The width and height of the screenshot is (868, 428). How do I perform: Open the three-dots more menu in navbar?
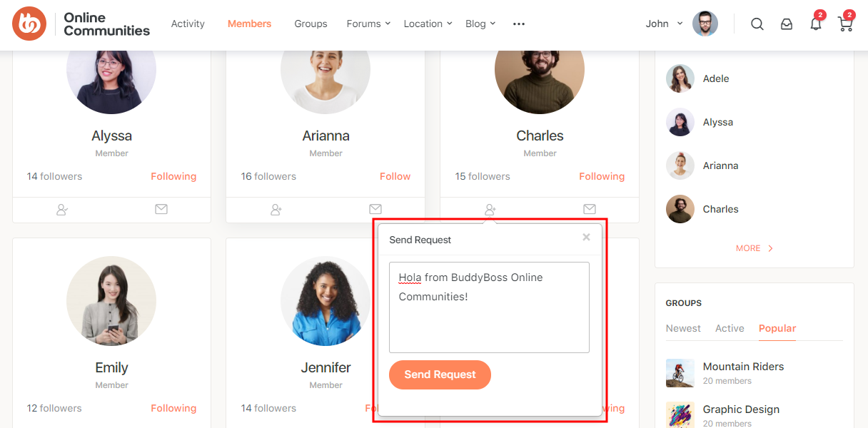(519, 24)
